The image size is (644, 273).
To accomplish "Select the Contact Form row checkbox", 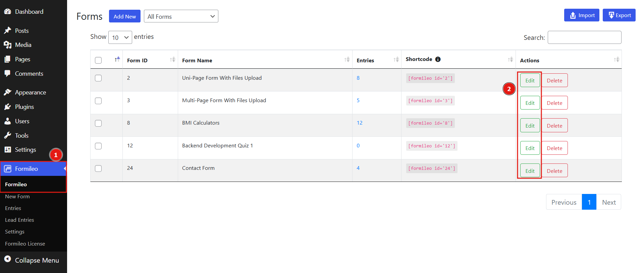I will [98, 168].
